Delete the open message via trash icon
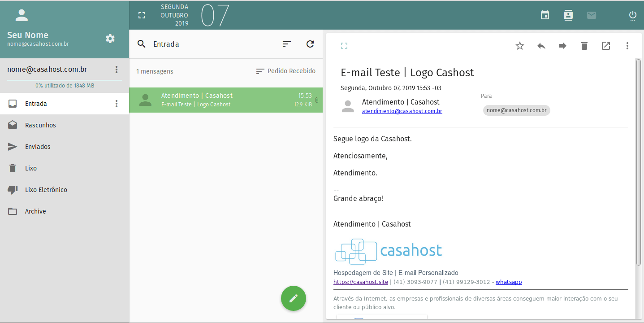This screenshot has height=323, width=644. 584,46
